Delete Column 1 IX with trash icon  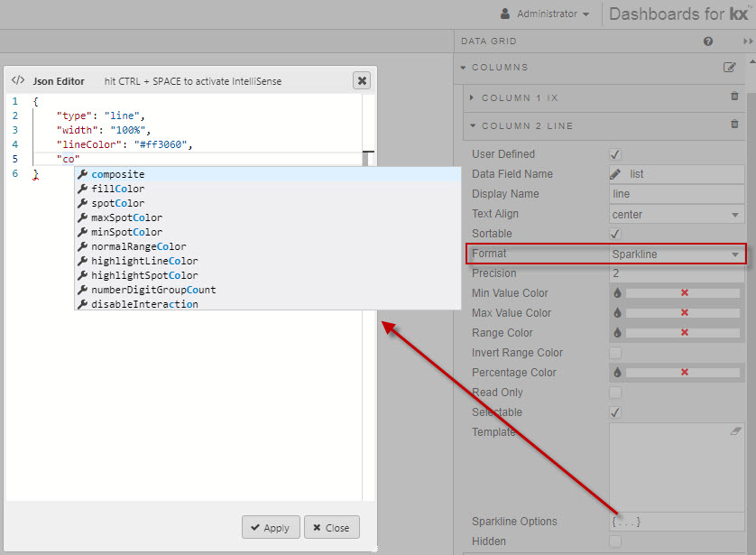734,97
